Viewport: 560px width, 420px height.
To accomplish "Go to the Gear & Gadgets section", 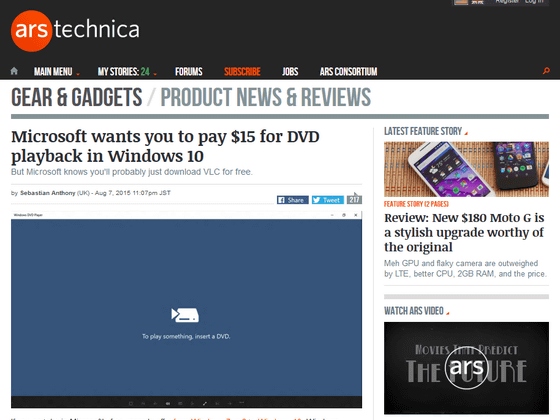I will [76, 97].
